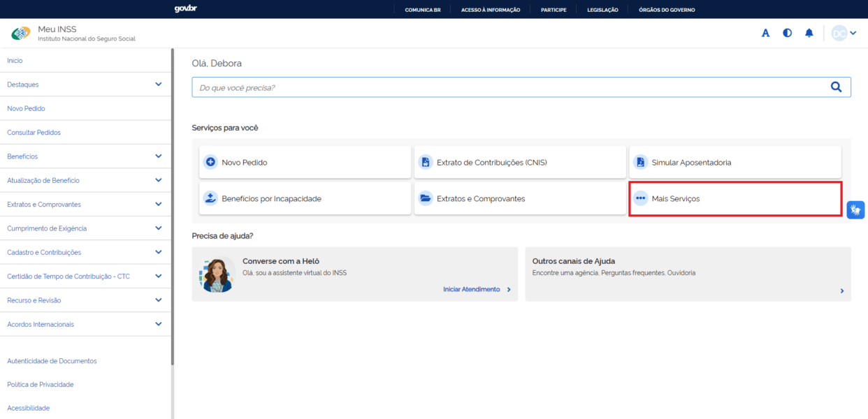This screenshot has height=419, width=868.
Task: Open Simular Aposentadoria service card
Action: click(x=735, y=162)
